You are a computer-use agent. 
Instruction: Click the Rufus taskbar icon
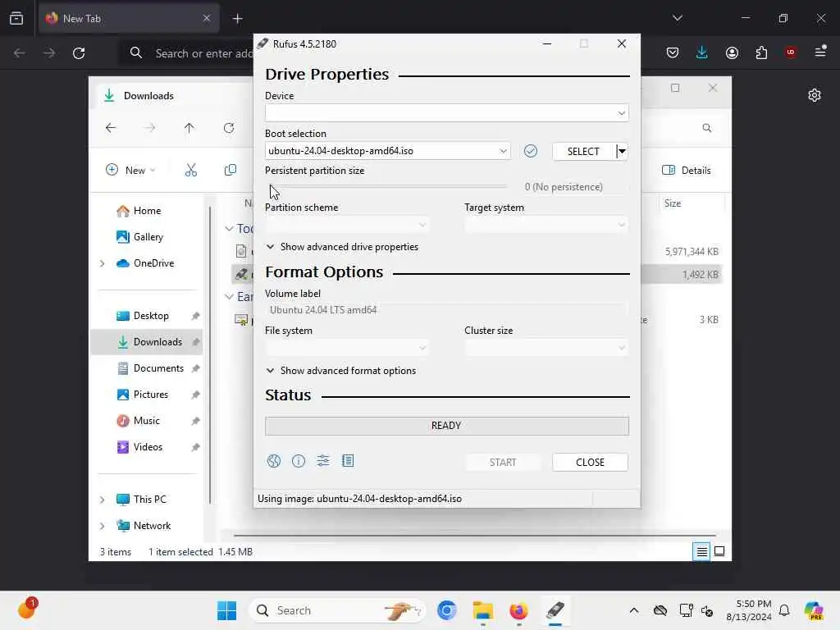click(555, 610)
